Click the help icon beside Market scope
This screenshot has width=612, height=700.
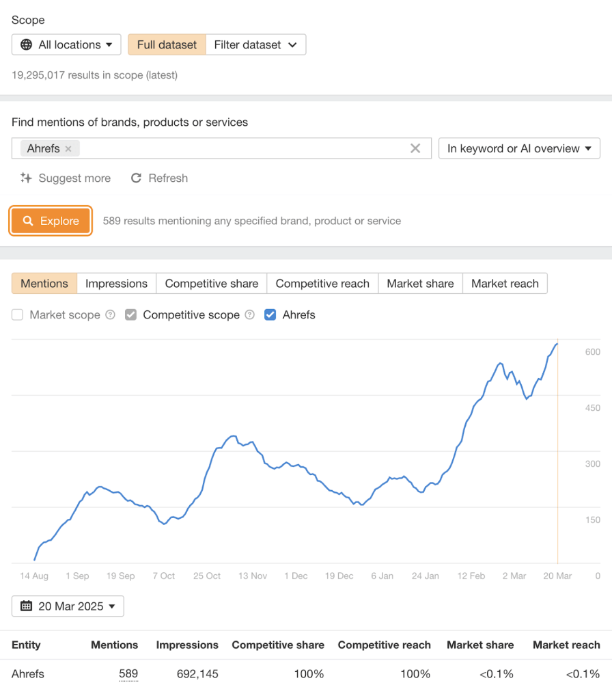(110, 315)
